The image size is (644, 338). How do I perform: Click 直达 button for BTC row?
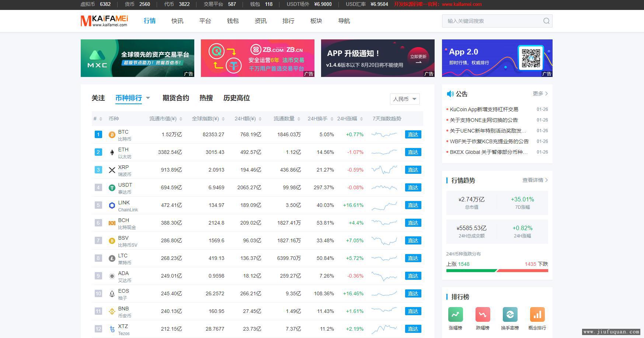(x=413, y=134)
